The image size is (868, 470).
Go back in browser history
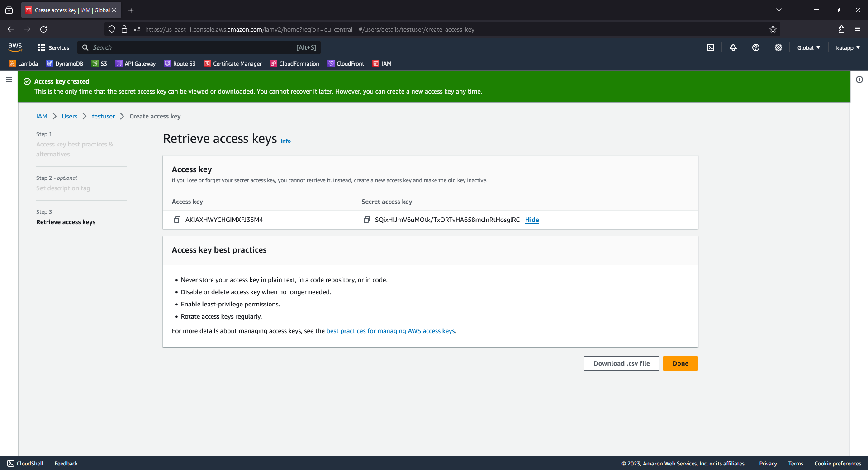[x=11, y=29]
